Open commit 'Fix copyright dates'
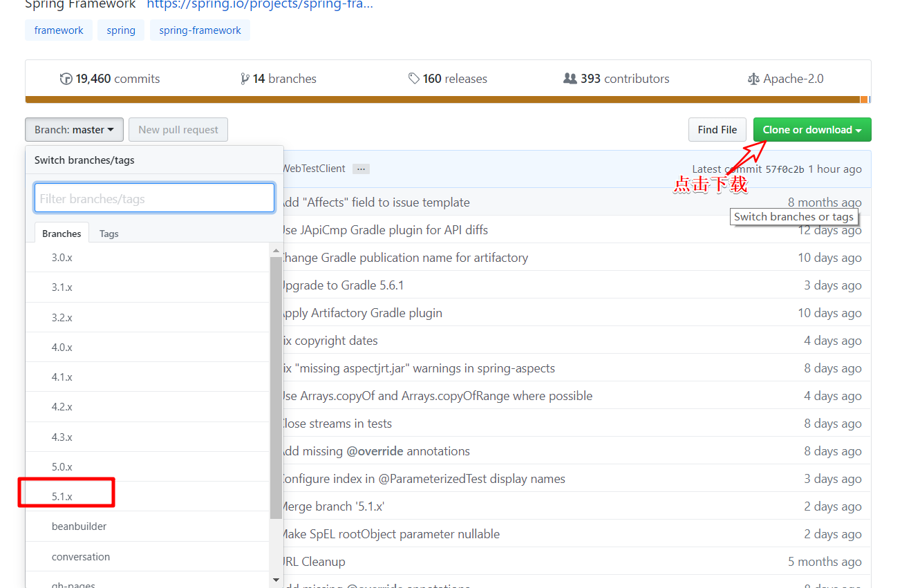 click(x=330, y=341)
